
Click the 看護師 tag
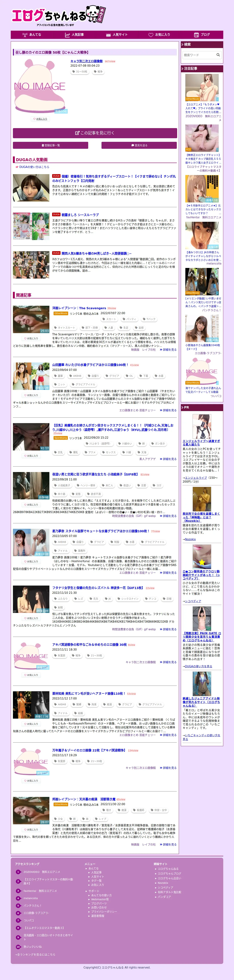coord(139,810)
